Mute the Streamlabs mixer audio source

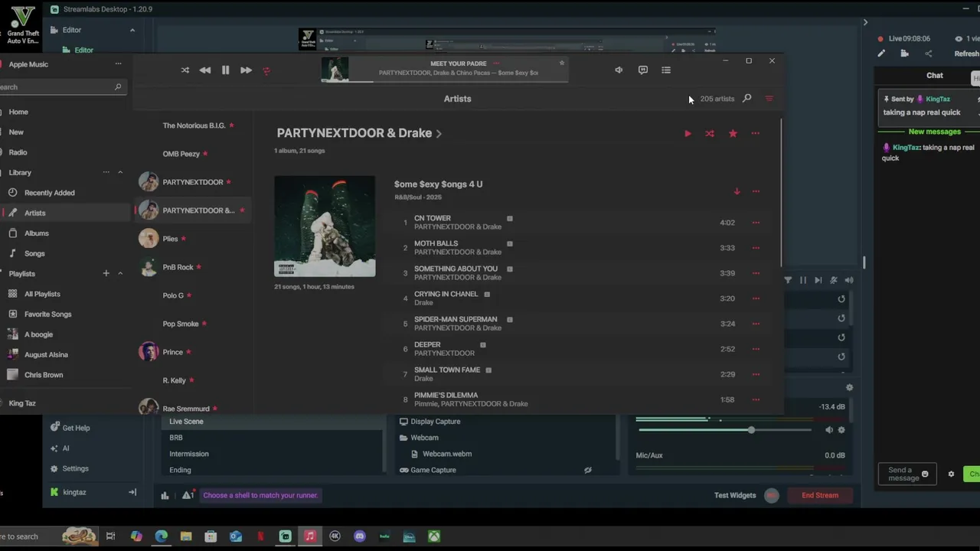tap(828, 430)
